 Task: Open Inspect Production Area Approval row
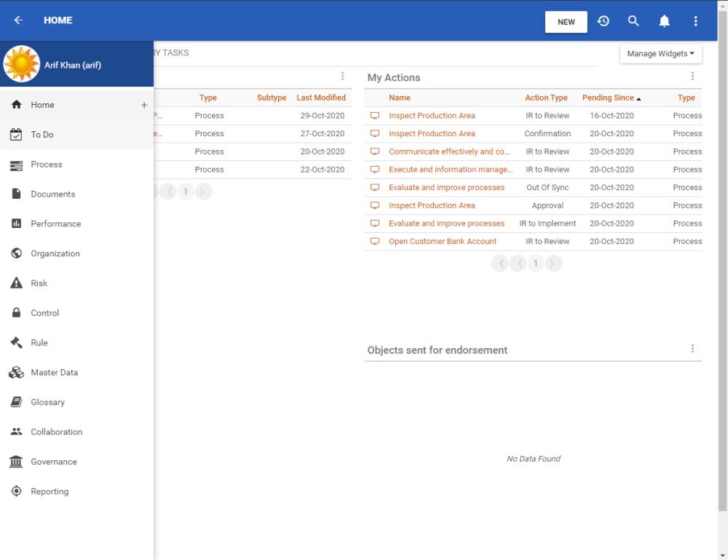click(432, 205)
